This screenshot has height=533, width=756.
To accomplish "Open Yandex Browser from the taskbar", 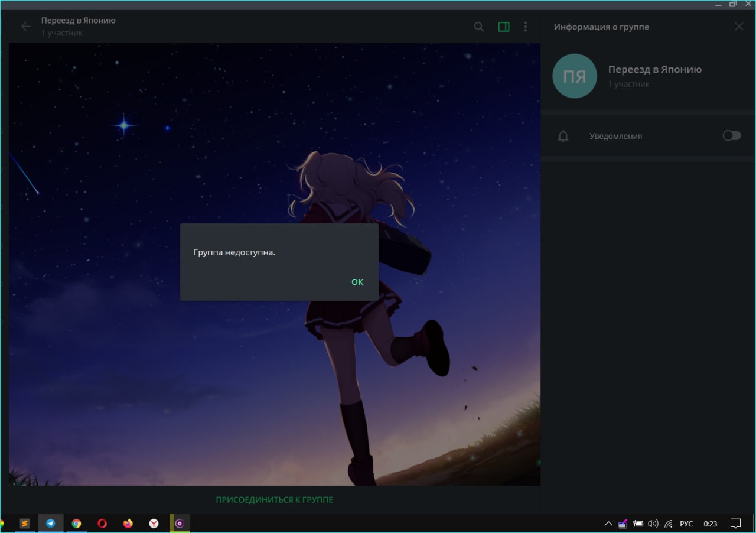I will 154,524.
